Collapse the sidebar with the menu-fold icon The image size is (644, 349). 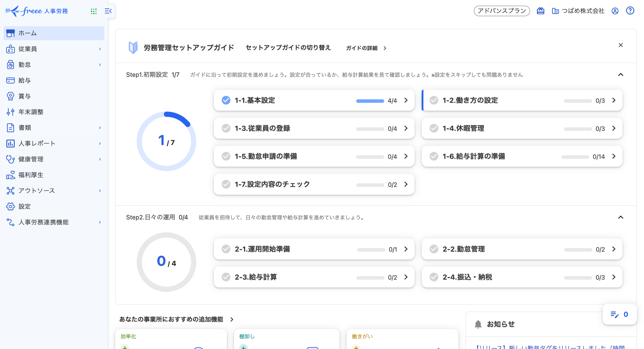click(108, 11)
